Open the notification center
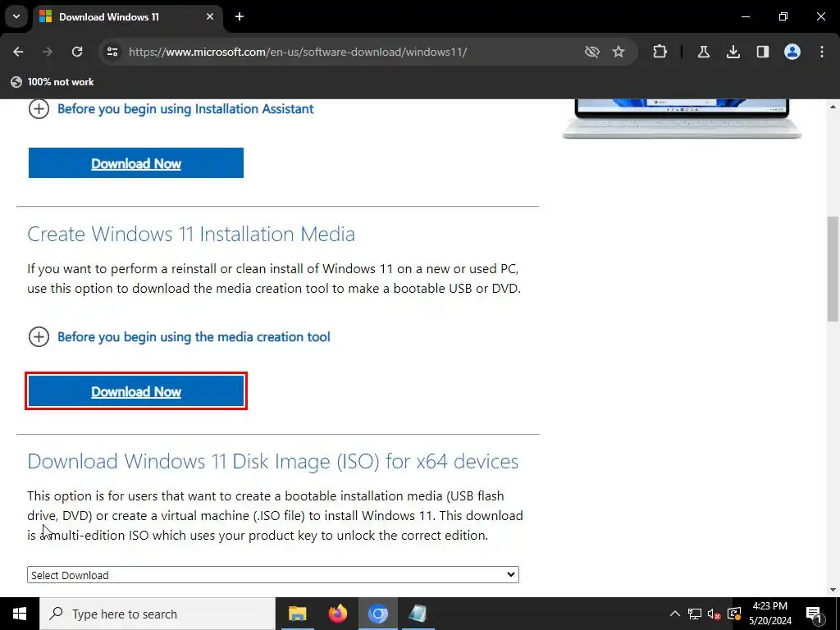Screen dimensions: 840x630 pyautogui.click(x=814, y=614)
